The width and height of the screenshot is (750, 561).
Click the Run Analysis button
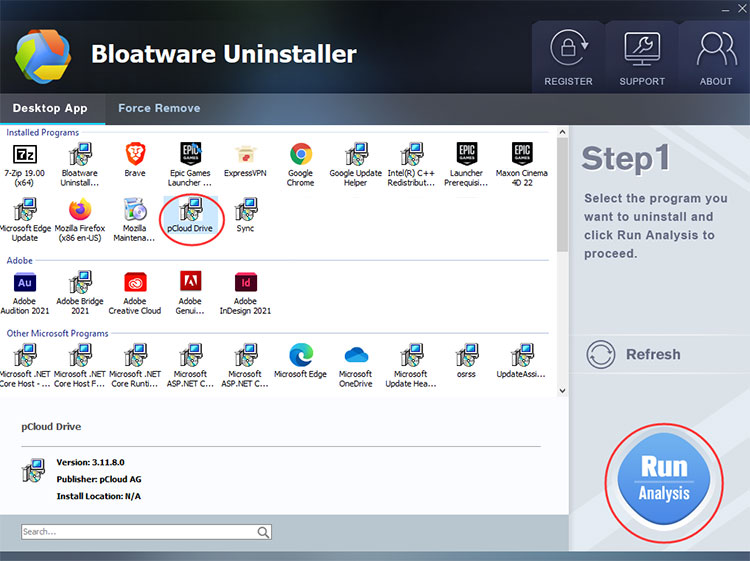coord(664,479)
